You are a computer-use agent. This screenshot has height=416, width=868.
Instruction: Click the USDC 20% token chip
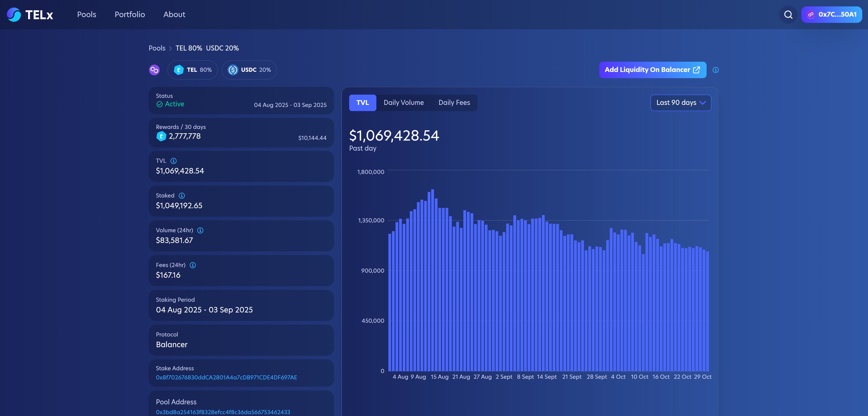click(x=249, y=70)
